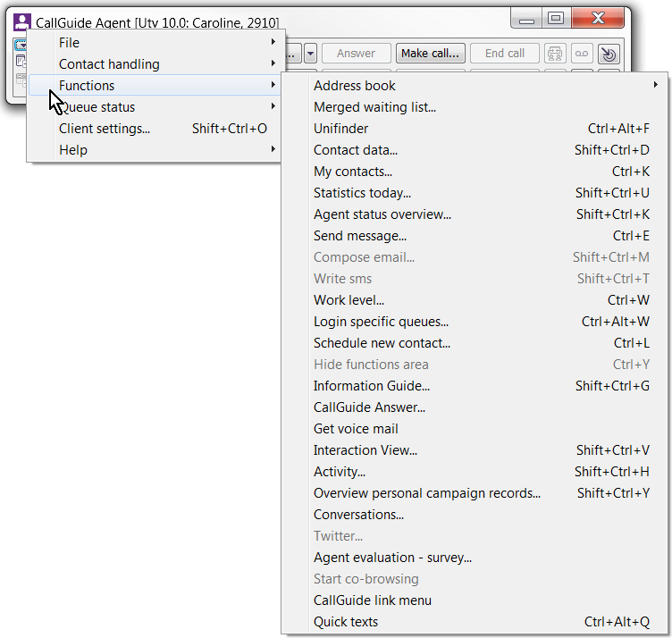
Task: Click the CallGuide Agent title bar icon
Action: point(22,22)
